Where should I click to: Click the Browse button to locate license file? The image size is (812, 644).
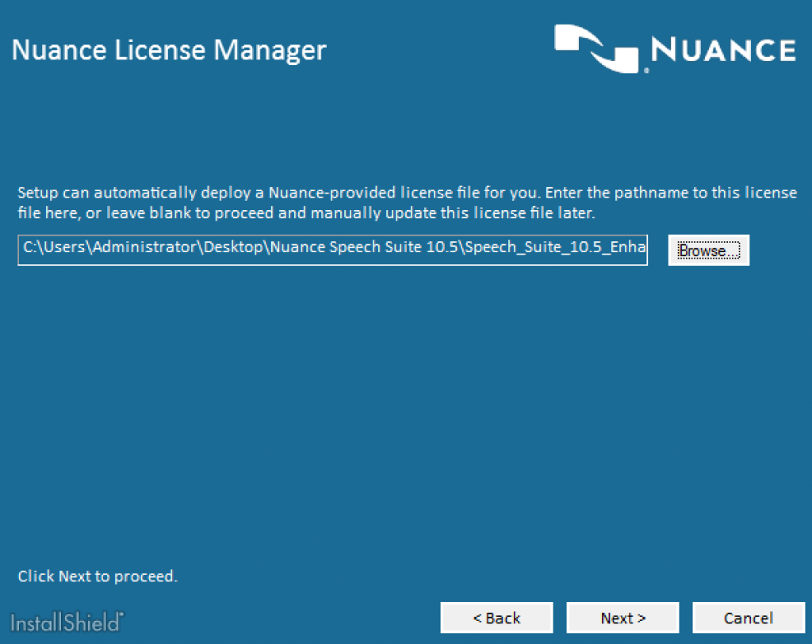707,250
